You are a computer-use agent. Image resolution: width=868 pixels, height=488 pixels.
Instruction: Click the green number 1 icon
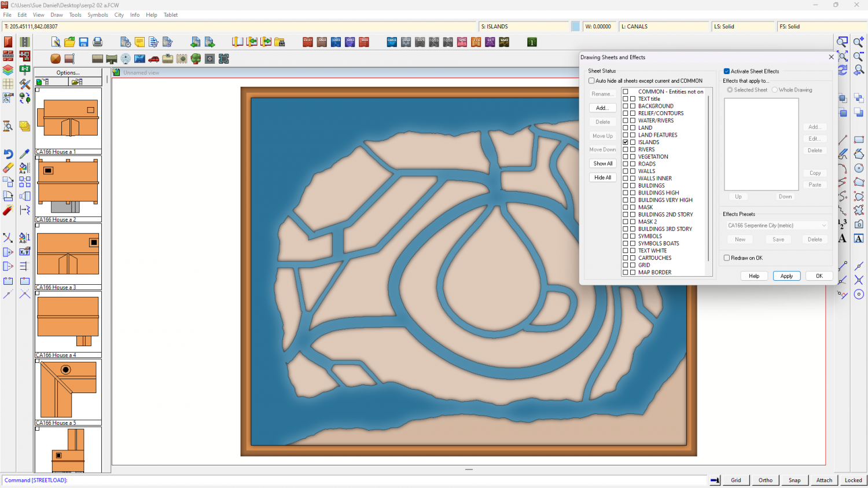(x=532, y=42)
